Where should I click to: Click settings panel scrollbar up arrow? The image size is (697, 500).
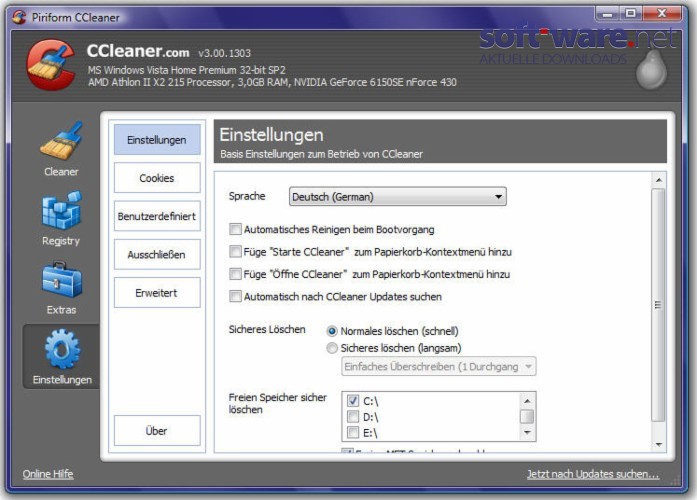(x=659, y=180)
